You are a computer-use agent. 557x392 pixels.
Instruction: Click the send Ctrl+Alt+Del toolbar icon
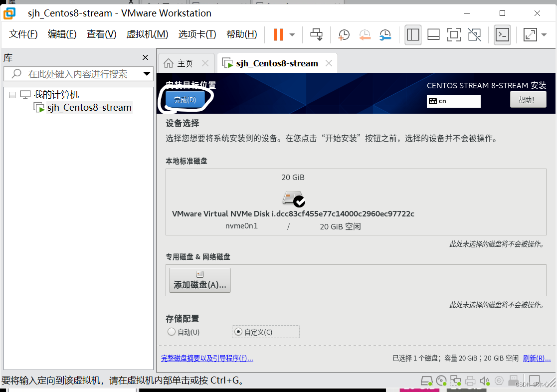click(x=316, y=34)
